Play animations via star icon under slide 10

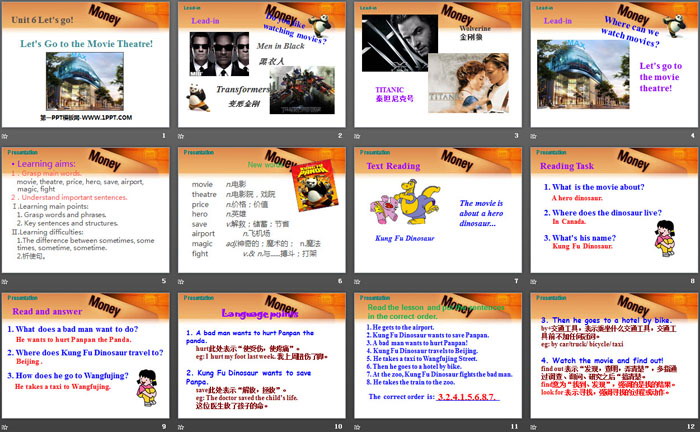181,427
